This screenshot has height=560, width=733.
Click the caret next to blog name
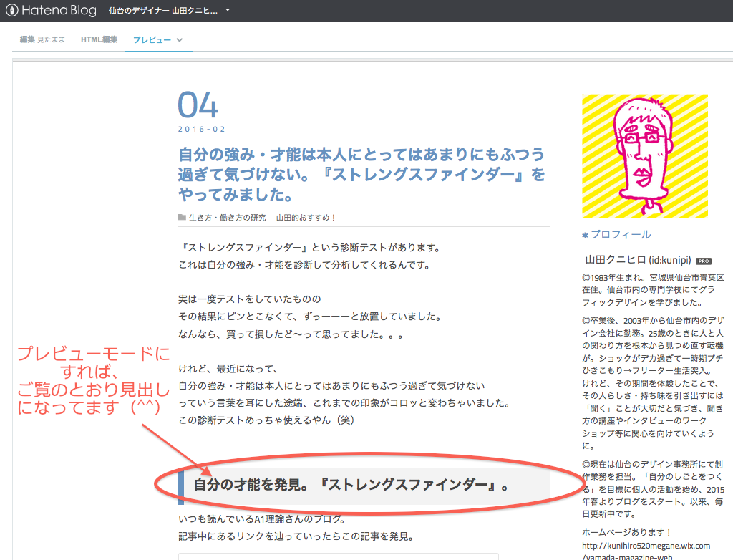228,10
